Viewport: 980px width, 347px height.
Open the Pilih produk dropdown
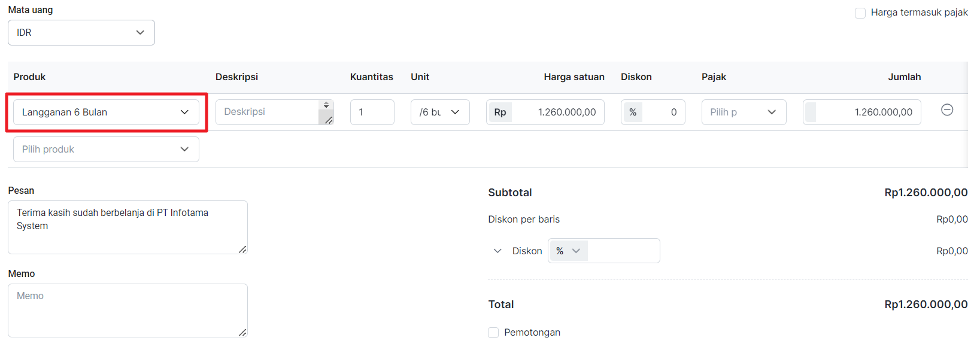(x=106, y=150)
